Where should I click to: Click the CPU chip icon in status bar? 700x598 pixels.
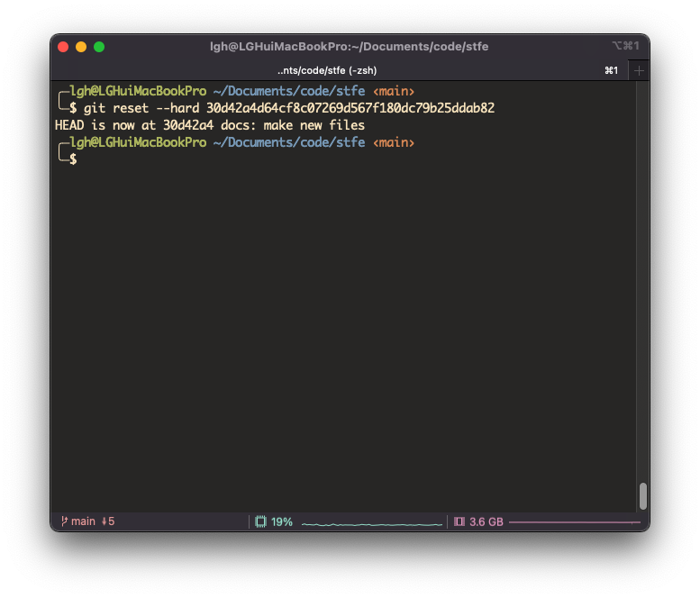[x=260, y=521]
